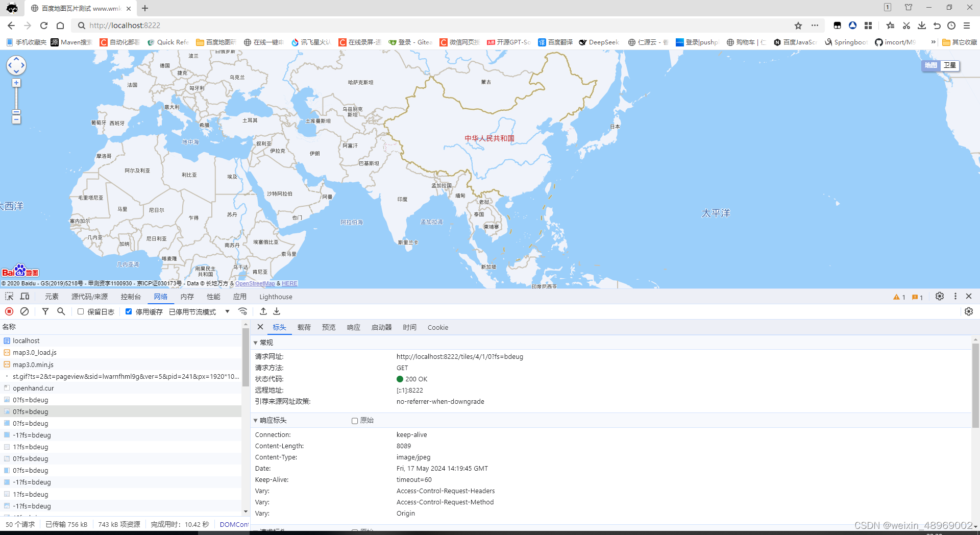Open the throttling mode dropdown
Screen dimensions: 980x535
point(199,311)
